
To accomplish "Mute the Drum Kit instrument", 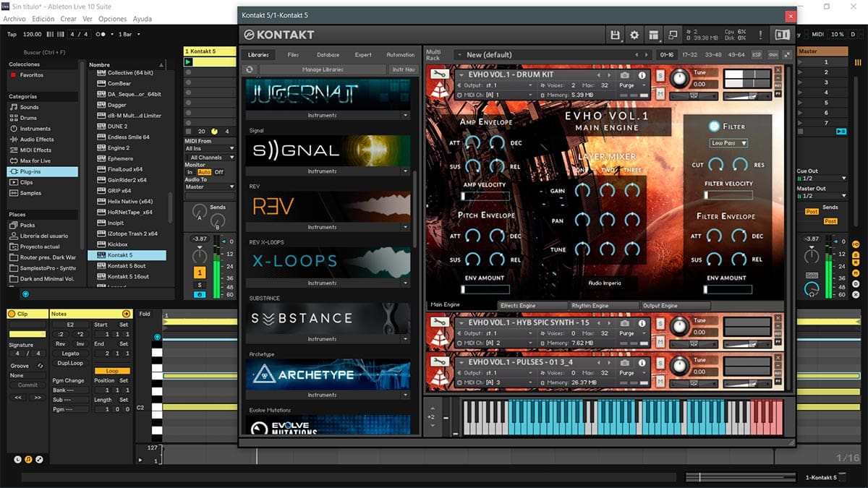I will click(x=660, y=93).
